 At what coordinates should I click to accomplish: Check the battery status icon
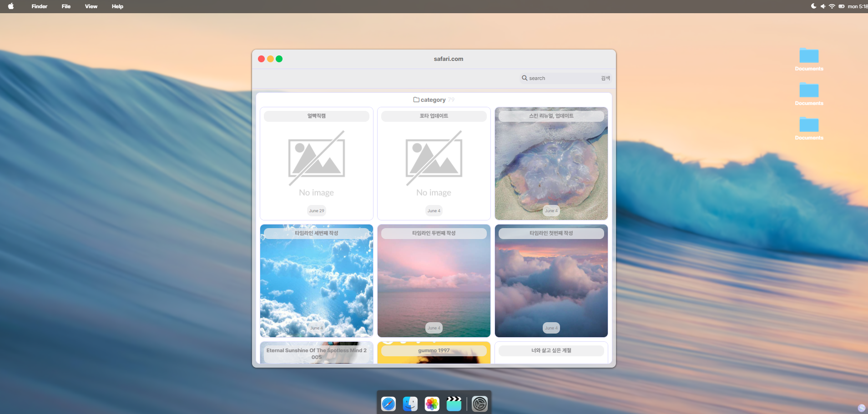[842, 6]
